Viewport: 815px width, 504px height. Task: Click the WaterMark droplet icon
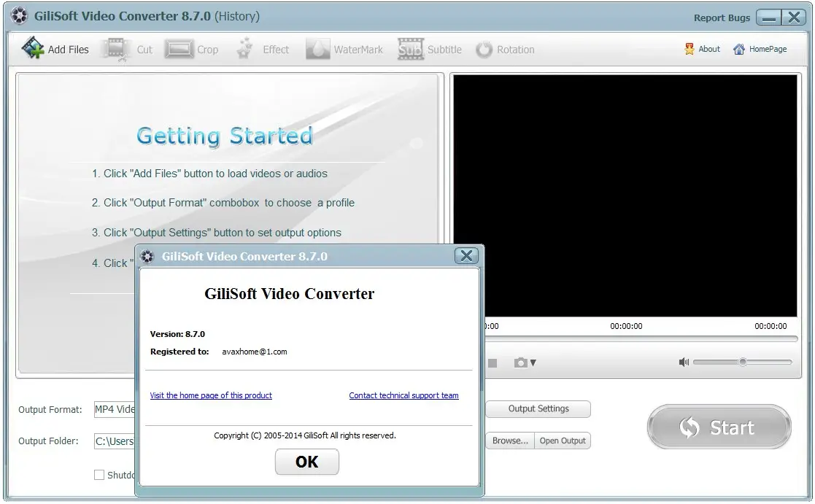point(317,50)
